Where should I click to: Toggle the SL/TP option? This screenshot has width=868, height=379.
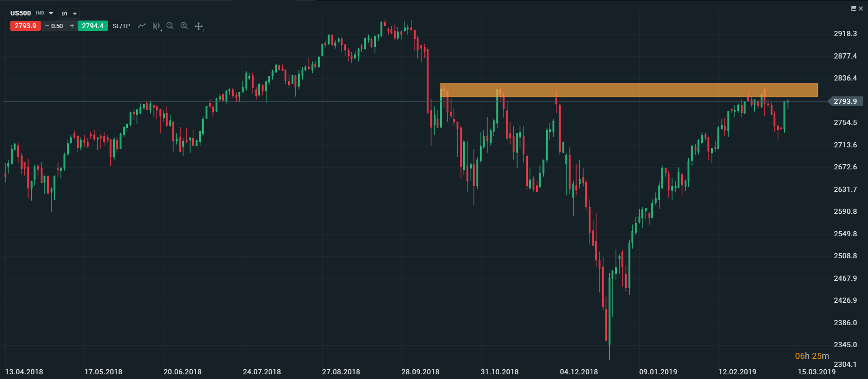tap(121, 26)
